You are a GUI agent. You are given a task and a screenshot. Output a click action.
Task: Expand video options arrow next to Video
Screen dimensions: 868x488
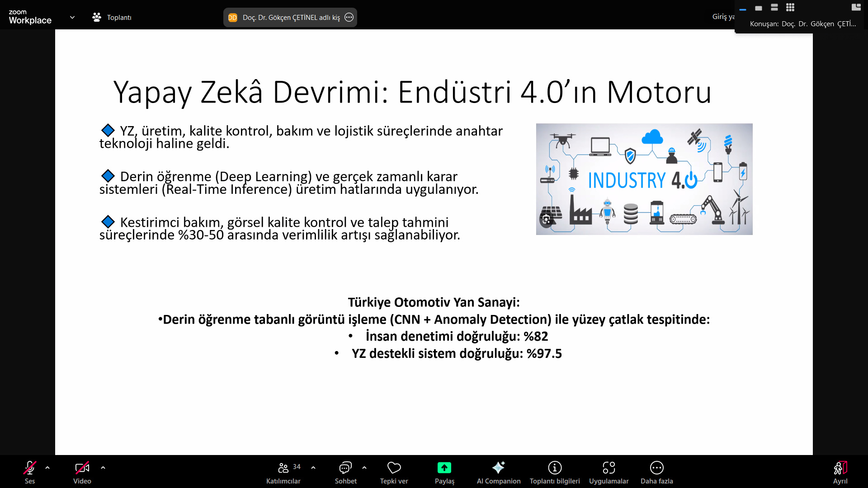coord(103,468)
